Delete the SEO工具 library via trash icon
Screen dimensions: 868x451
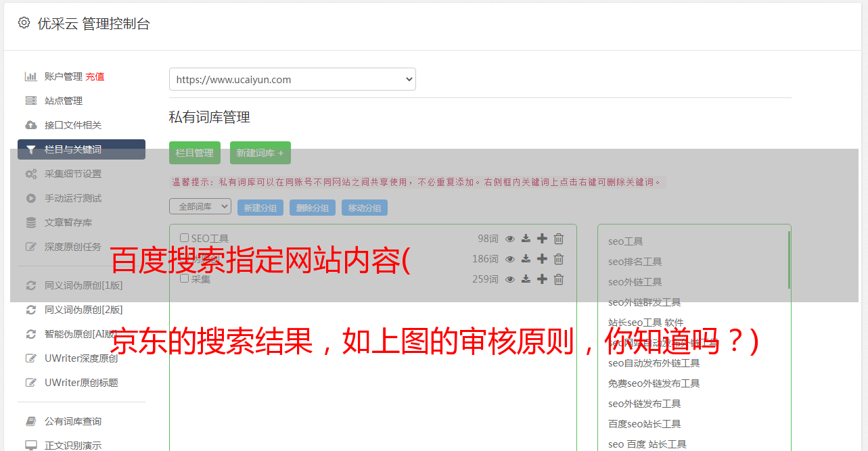coord(559,239)
